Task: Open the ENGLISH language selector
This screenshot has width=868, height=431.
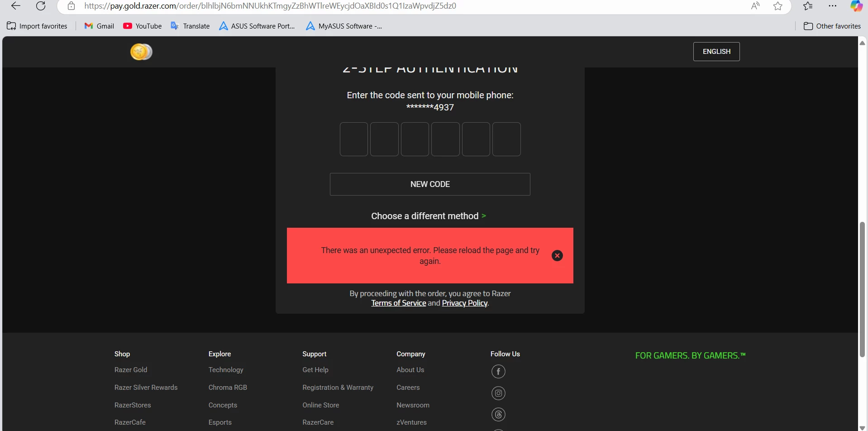Action: coord(716,52)
